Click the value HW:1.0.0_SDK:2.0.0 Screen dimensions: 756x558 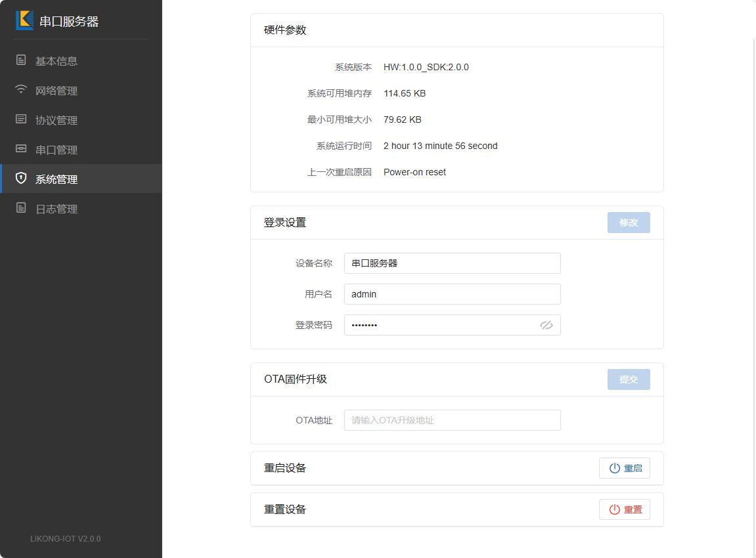426,67
